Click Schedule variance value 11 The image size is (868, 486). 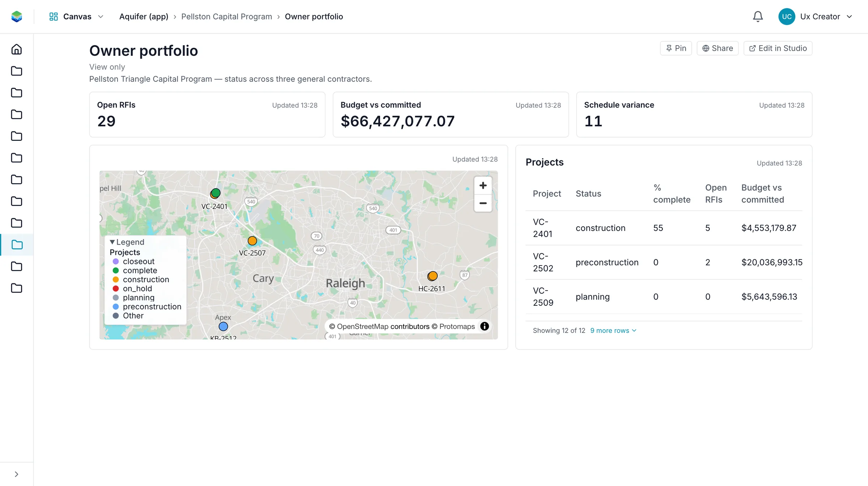(x=593, y=121)
